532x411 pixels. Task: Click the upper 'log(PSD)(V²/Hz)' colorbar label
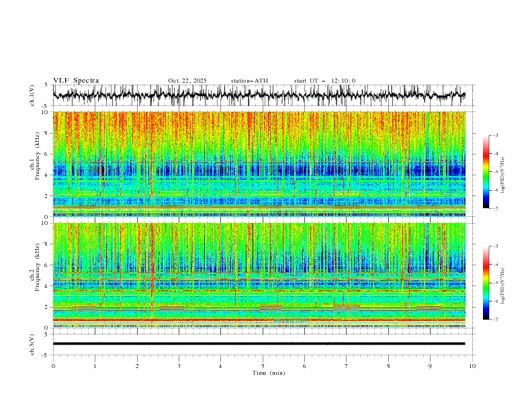[502, 175]
